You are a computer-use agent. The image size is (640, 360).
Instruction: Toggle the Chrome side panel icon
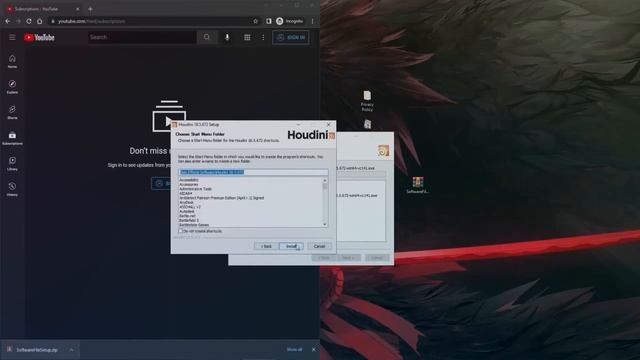269,21
